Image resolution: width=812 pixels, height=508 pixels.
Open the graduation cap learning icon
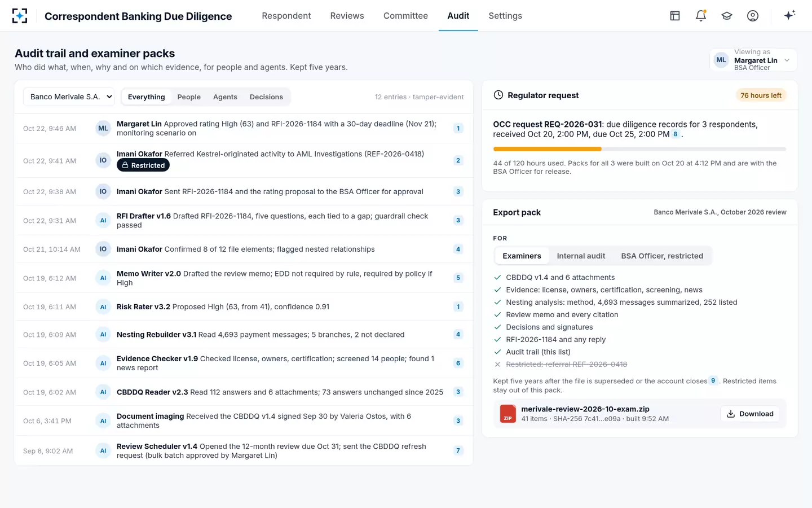tap(727, 16)
